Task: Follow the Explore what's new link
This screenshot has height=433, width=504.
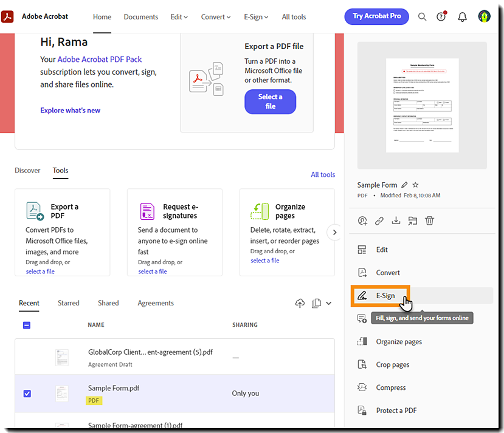Action: point(70,111)
